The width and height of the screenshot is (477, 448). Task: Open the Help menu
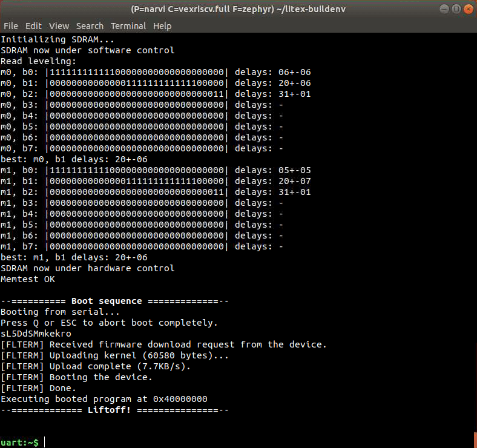162,26
